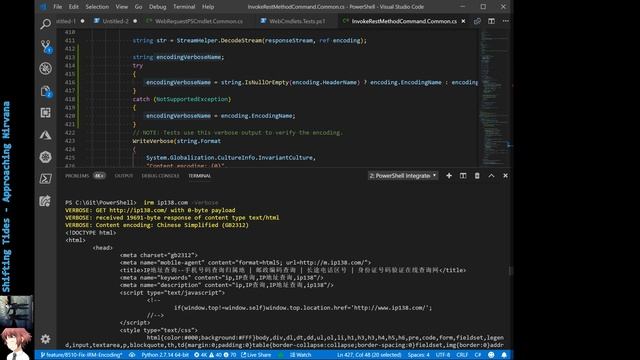Open the Terminal menu
640x360 pixels.
(x=184, y=7)
